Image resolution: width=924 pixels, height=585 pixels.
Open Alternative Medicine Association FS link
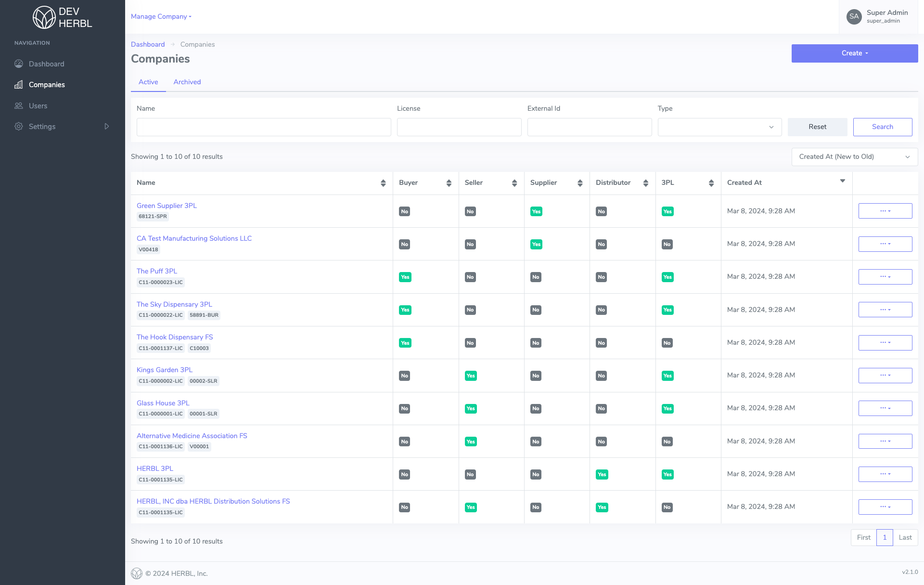192,436
